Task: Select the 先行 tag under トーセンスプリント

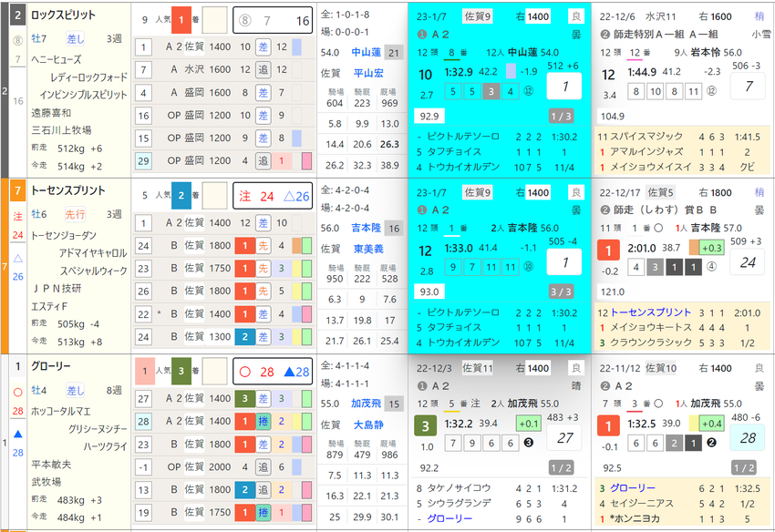Action: (x=75, y=214)
